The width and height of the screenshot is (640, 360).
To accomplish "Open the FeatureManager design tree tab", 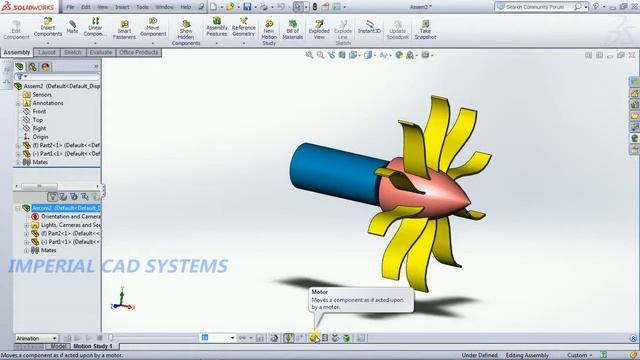I will pyautogui.click(x=19, y=67).
